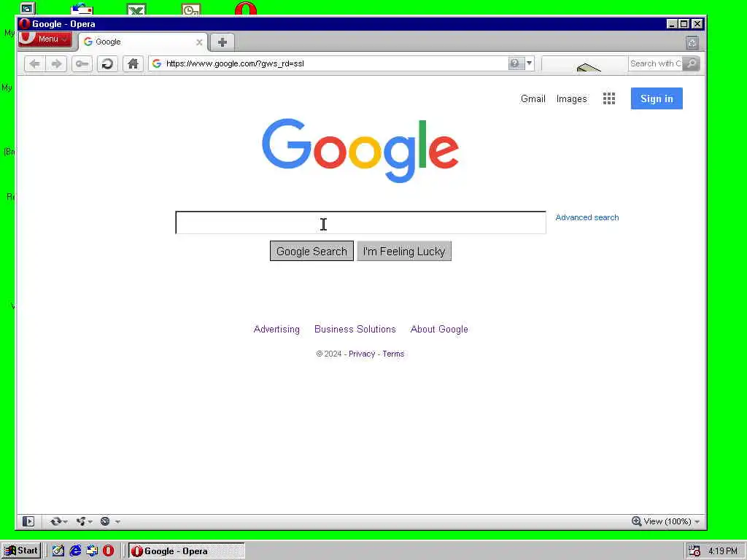The width and height of the screenshot is (747, 560).
Task: Open the View (100%) zoom dropdown
Action: [671, 521]
